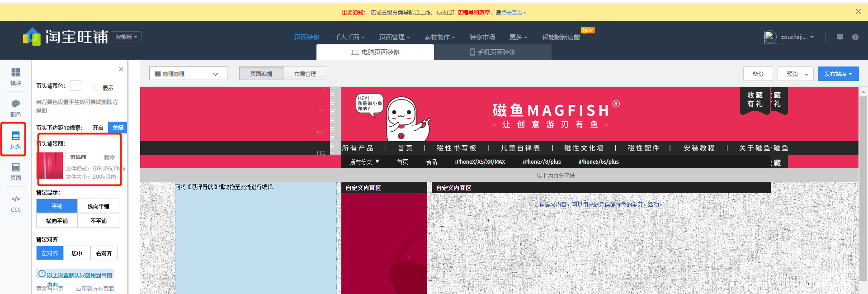
Task: Delete the header background image
Action: (109, 157)
